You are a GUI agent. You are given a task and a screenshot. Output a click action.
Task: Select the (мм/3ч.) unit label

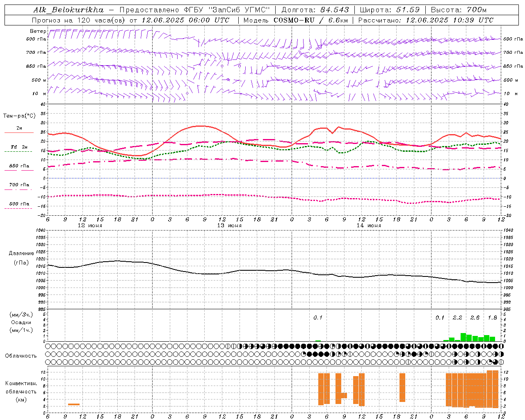click(x=21, y=315)
